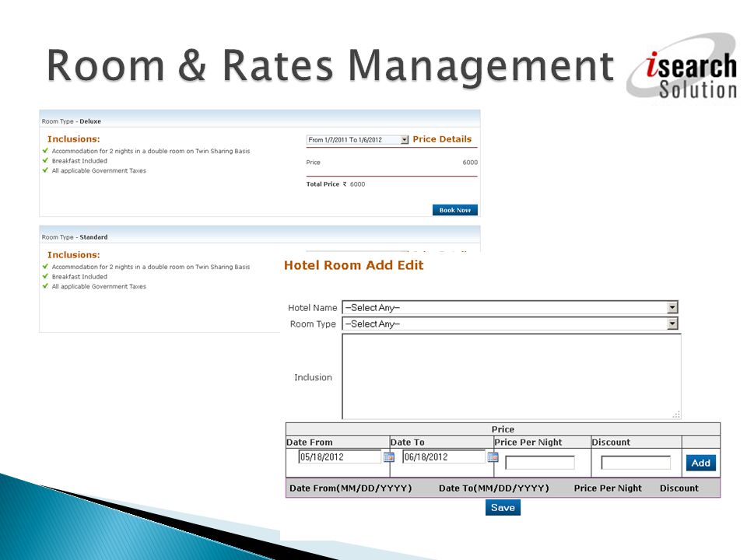This screenshot has height=560, width=747.
Task: Click the Standard 'Inclusions:' heading
Action: click(x=74, y=255)
